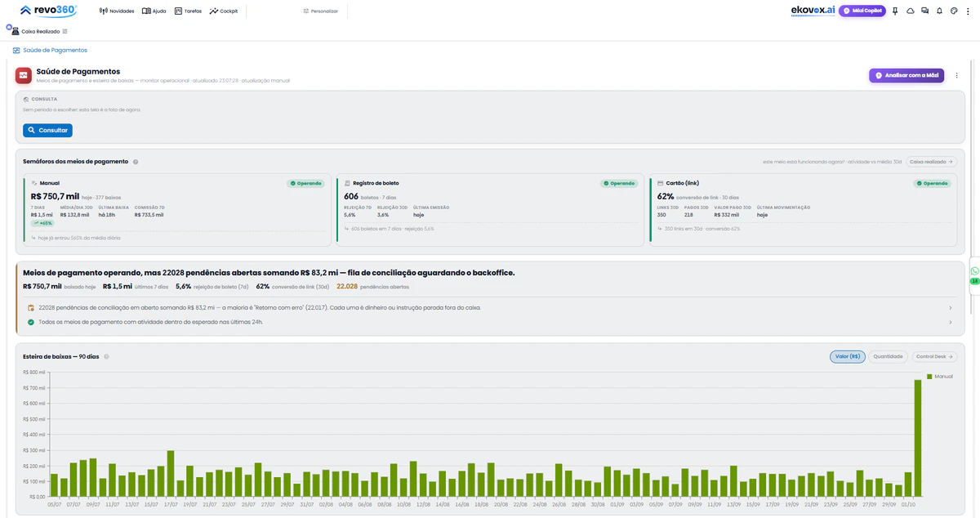980x518 pixels.
Task: Click Analisar com a Mózi button
Action: pos(906,75)
